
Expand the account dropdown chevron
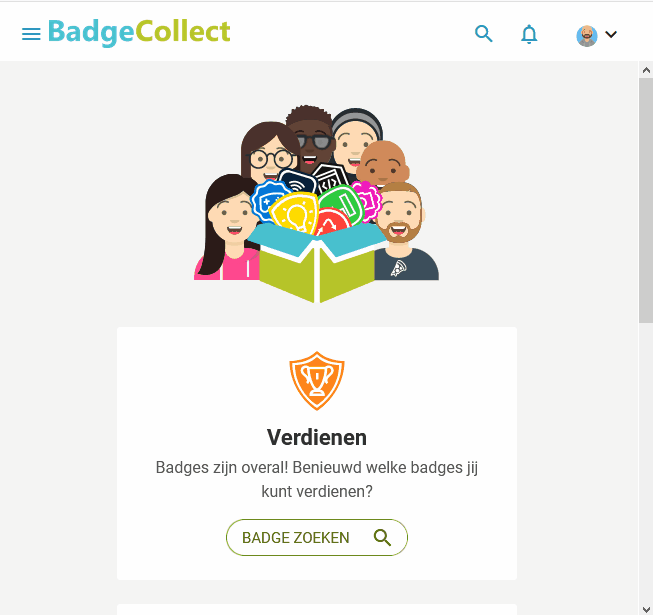(x=611, y=34)
